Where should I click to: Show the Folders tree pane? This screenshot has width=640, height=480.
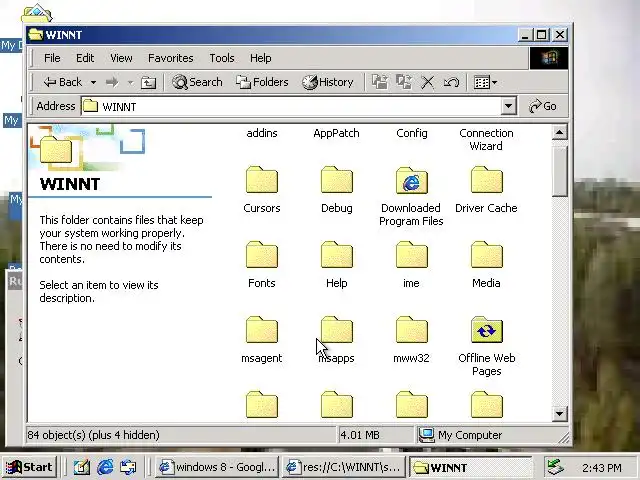[262, 82]
